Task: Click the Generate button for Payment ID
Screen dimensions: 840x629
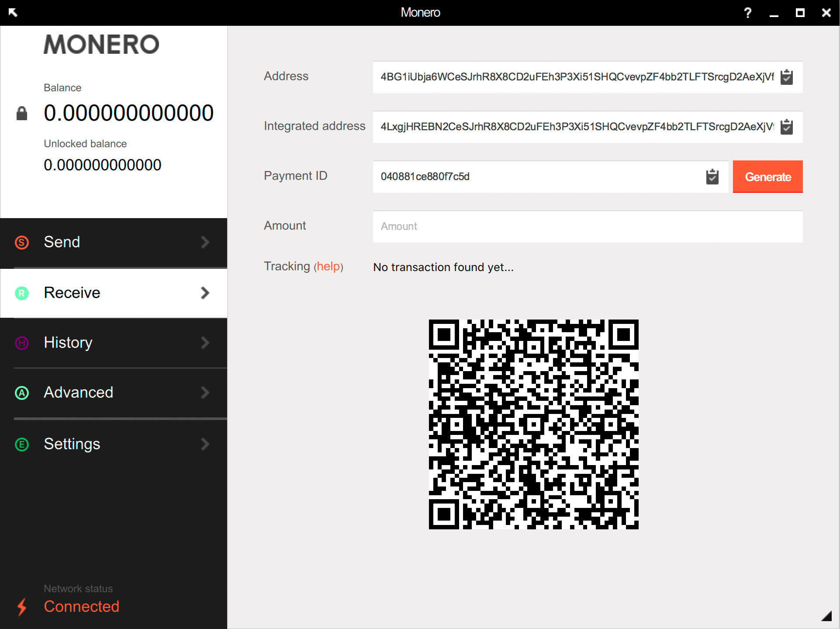Action: tap(768, 177)
